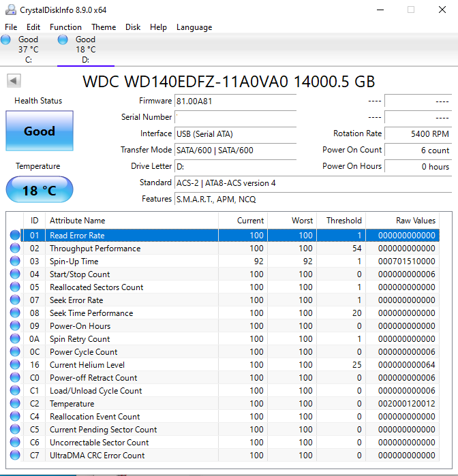The image size is (458, 476).
Task: Click the Firmware value field
Action: pyautogui.click(x=235, y=101)
